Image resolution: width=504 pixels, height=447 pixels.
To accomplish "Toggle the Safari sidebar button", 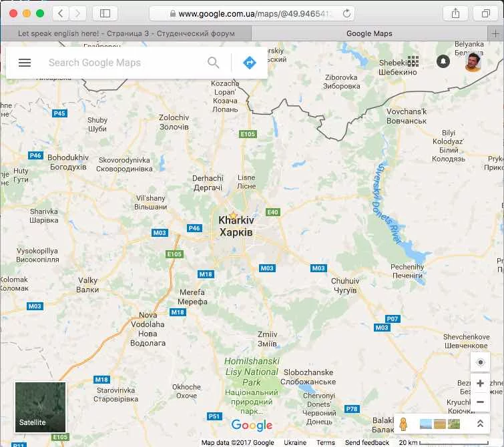I will tap(105, 13).
